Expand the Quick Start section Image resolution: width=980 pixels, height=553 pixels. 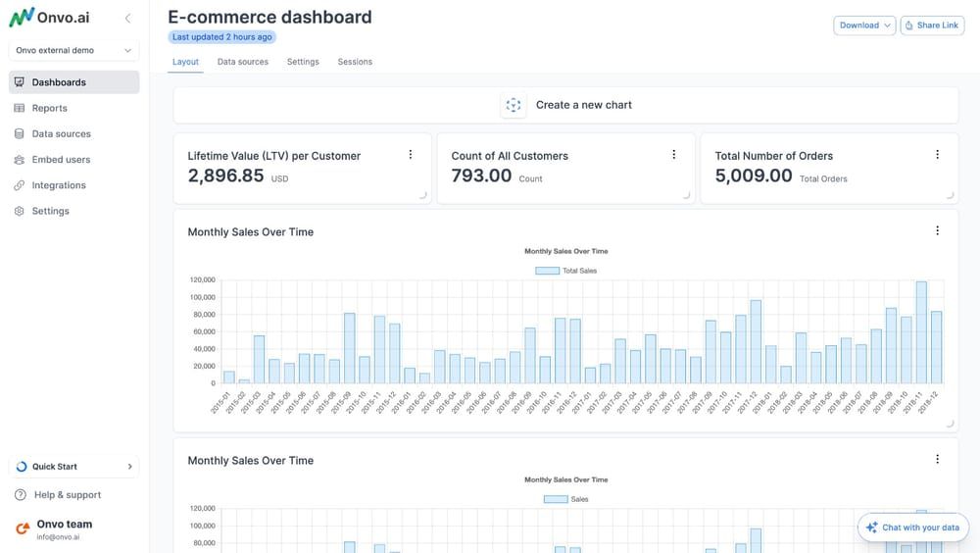[74, 467]
